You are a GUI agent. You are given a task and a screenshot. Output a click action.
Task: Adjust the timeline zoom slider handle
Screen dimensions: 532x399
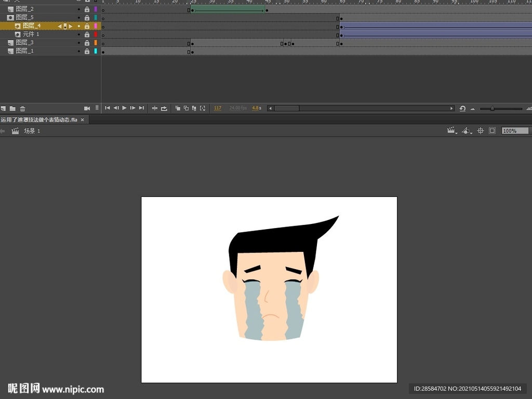[x=492, y=109]
